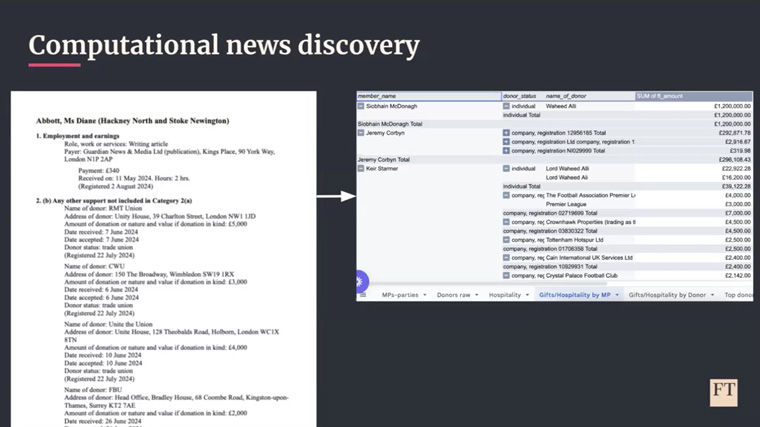
Task: Select the Jeremy Corbyn Total row label
Action: [x=384, y=159]
